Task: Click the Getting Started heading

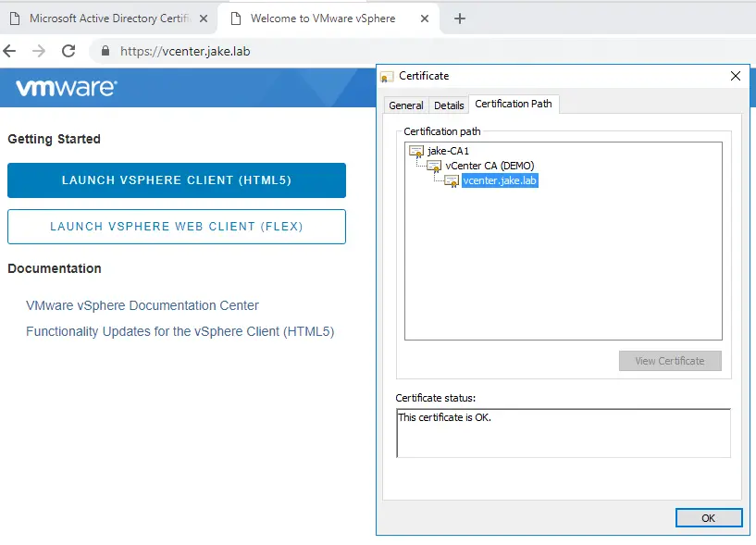Action: 54,139
